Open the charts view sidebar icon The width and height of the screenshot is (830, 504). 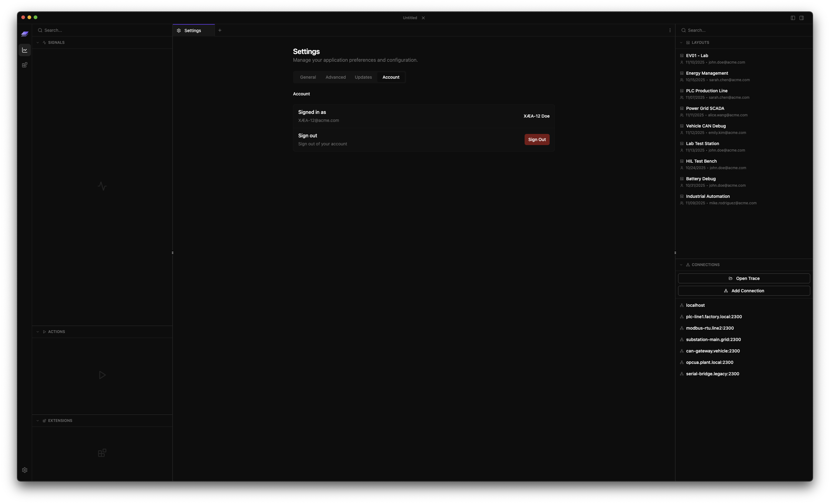coord(25,50)
